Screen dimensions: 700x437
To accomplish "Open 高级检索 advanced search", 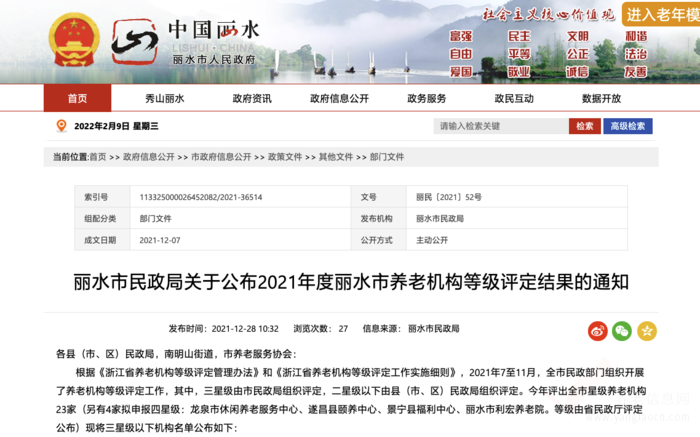I will point(627,126).
